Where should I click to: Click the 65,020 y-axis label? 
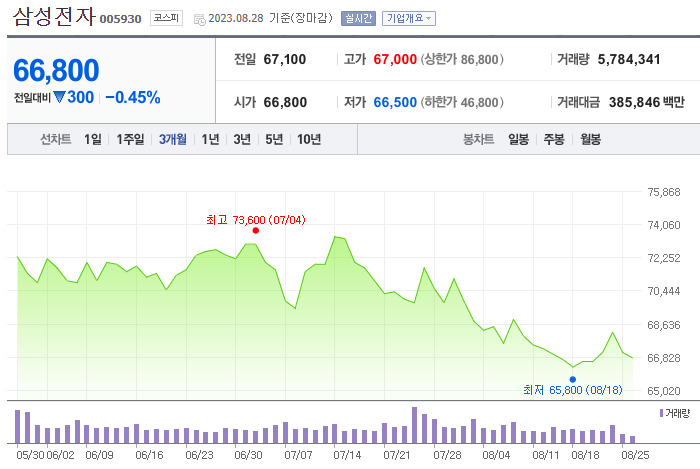coord(664,391)
